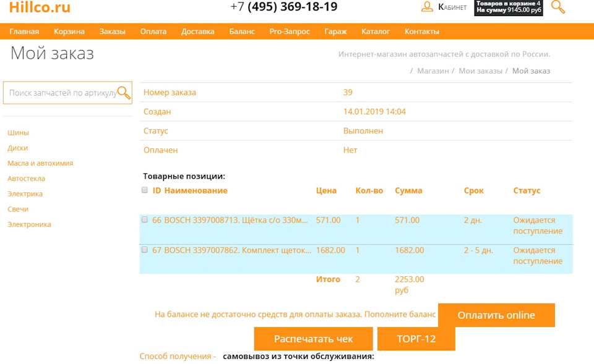Click the Hillco.ru logo
This screenshot has height=364, width=594.
(38, 8)
